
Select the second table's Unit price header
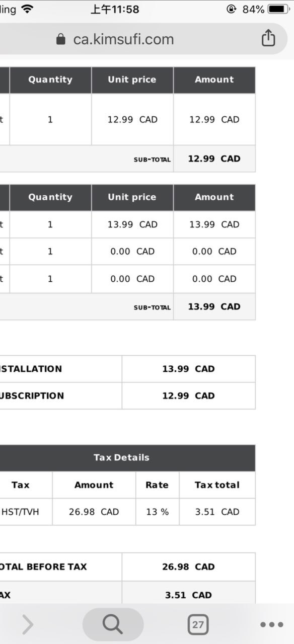point(132,197)
